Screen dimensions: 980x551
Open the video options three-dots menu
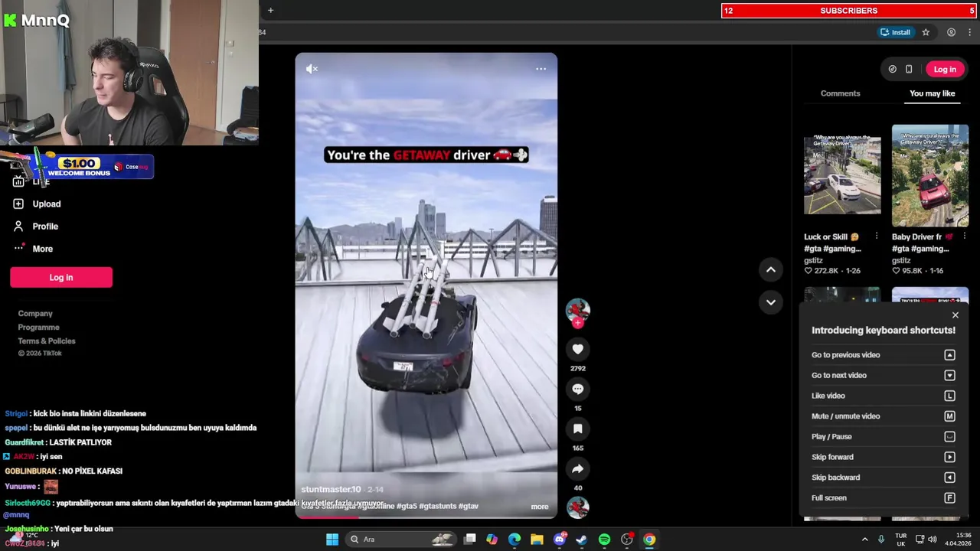(541, 69)
